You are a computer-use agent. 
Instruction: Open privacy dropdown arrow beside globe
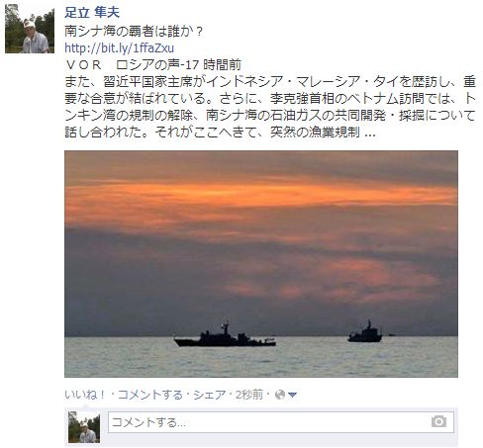[292, 395]
